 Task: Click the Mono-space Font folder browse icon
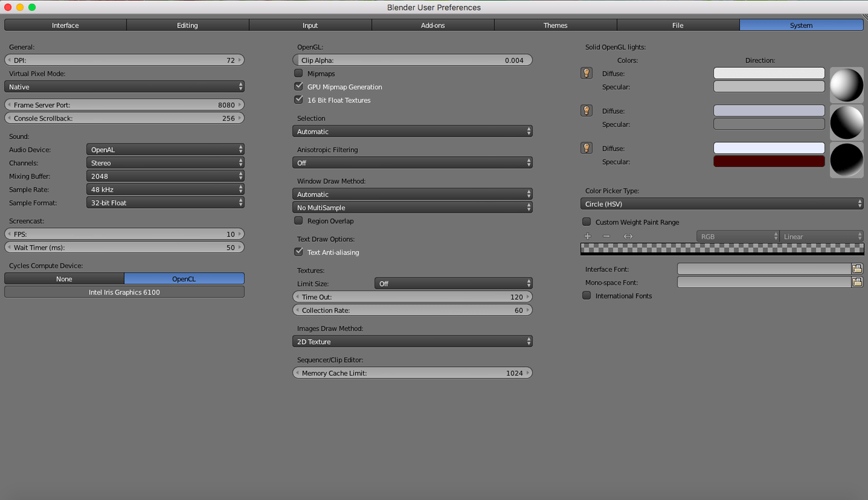click(x=857, y=282)
